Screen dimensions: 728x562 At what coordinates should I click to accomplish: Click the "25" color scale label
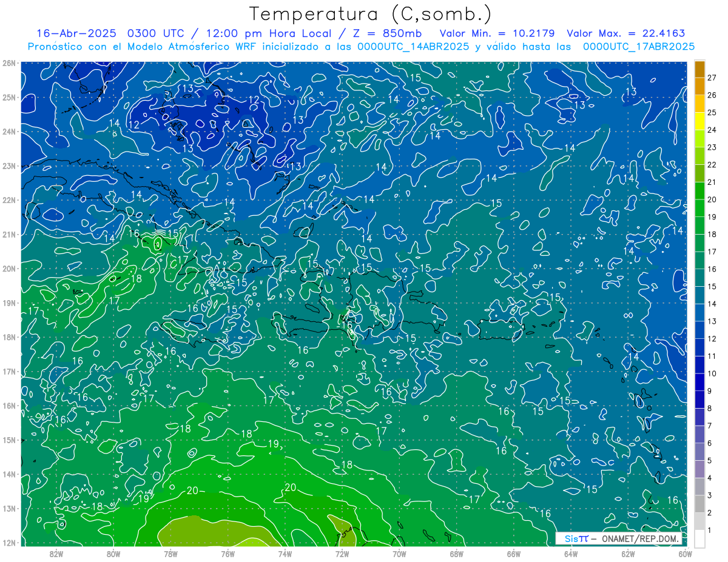click(x=712, y=112)
